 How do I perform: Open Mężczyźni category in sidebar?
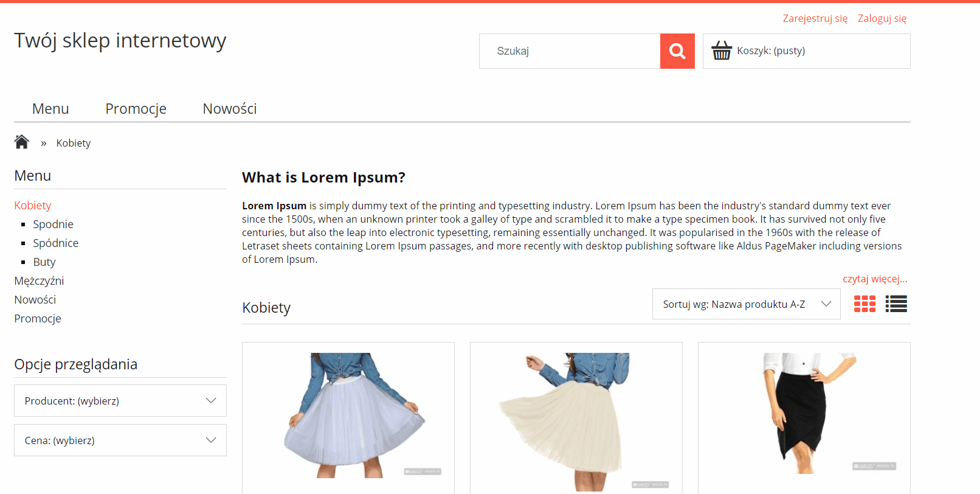39,281
